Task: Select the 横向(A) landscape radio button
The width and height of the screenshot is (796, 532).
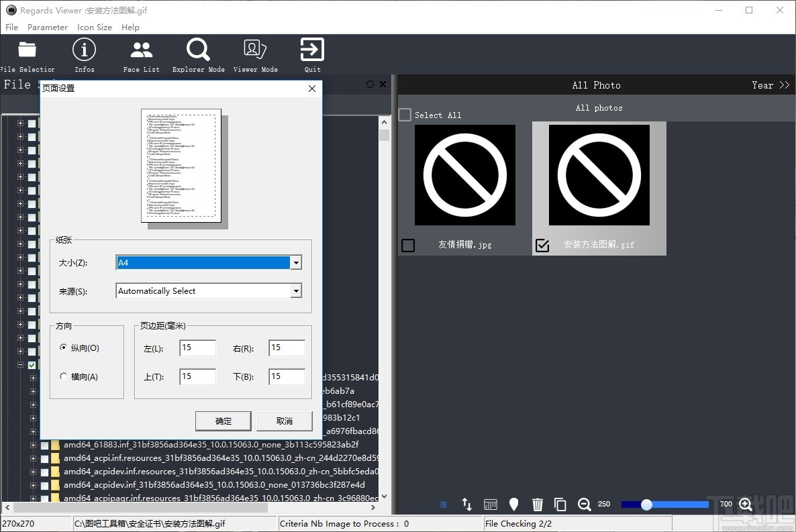Action: 63,376
